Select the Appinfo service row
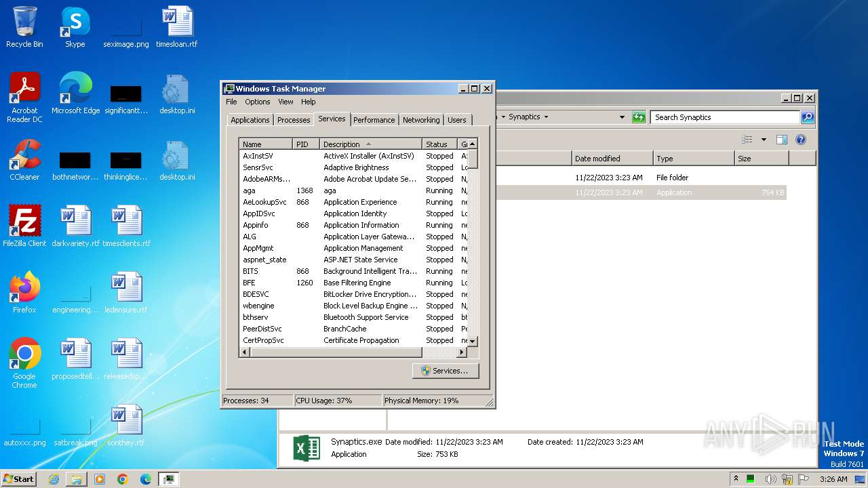The width and height of the screenshot is (868, 488). click(x=353, y=225)
